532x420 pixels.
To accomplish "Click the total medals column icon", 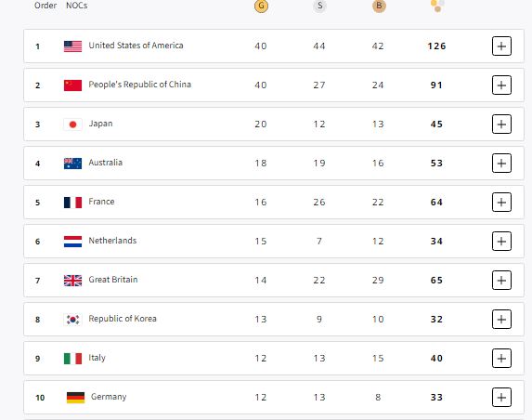I will coord(437,6).
